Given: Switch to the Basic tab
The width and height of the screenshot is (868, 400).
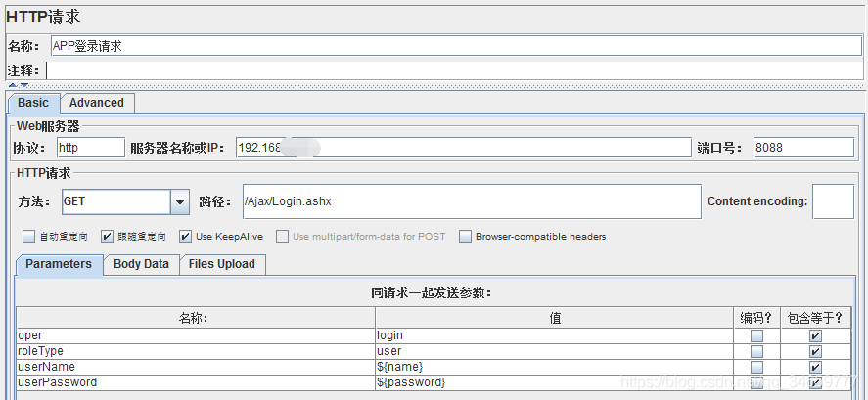Looking at the screenshot, I should [x=33, y=103].
